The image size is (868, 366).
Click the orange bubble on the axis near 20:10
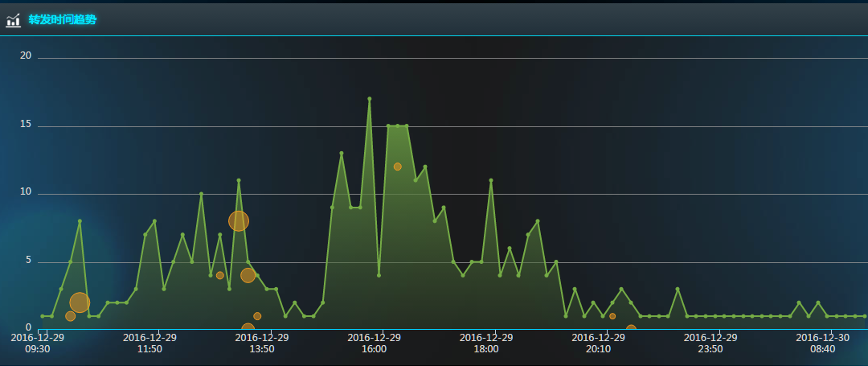pos(631,329)
